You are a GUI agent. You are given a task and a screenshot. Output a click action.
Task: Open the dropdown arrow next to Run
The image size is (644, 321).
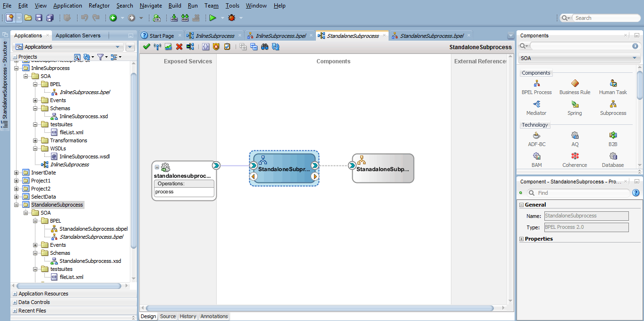pyautogui.click(x=222, y=18)
